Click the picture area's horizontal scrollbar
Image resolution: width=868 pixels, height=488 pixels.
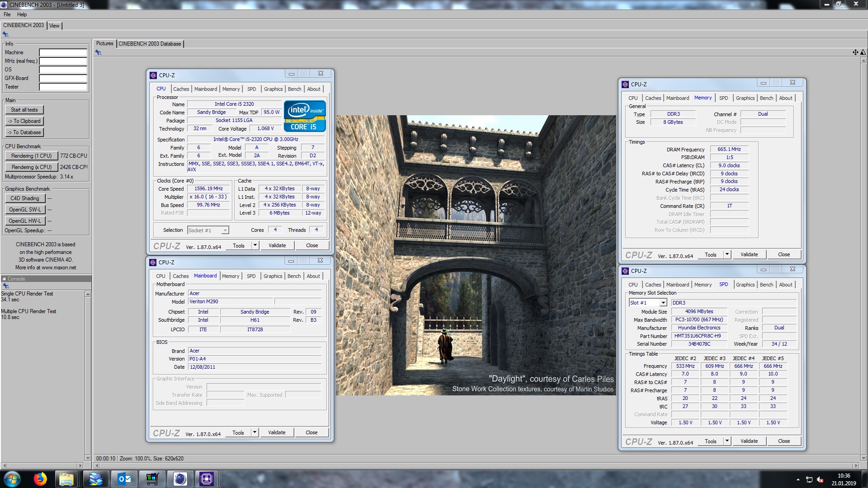click(x=476, y=465)
